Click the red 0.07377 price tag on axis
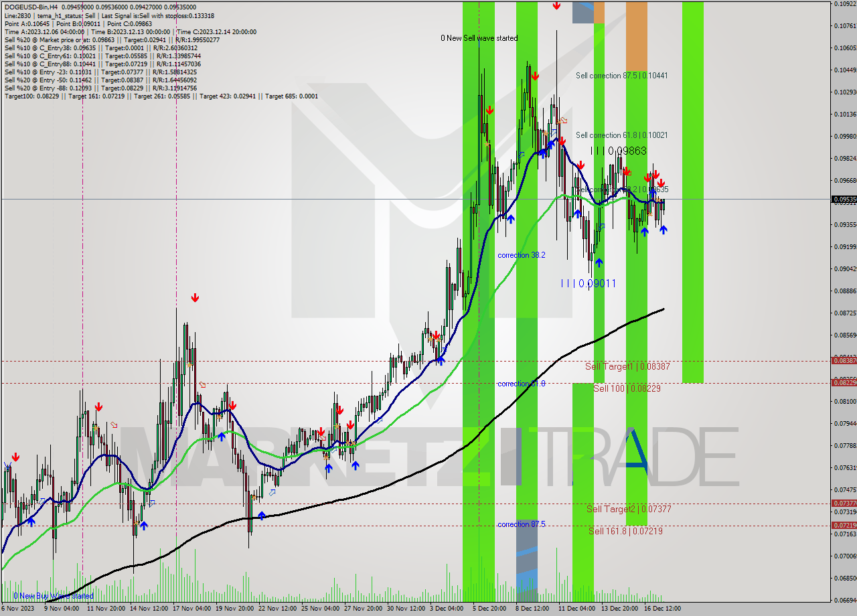Viewport: 857px width, 616px height. pos(844,503)
